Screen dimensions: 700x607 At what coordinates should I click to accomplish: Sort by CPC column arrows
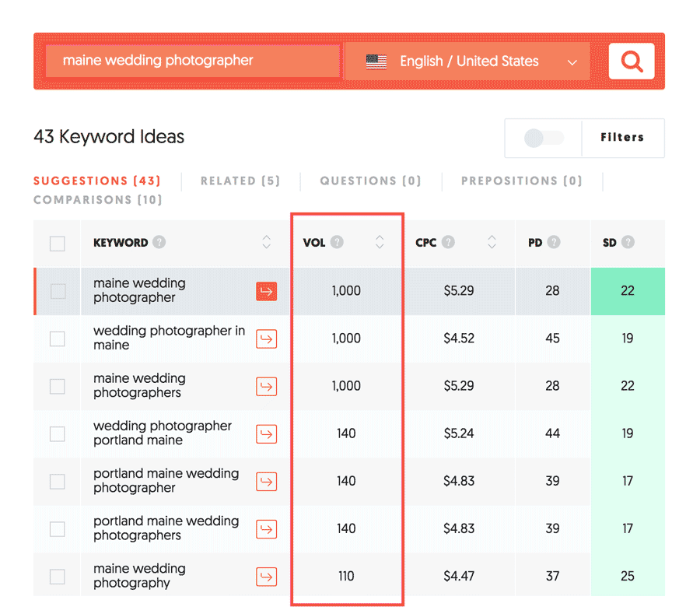click(x=492, y=242)
